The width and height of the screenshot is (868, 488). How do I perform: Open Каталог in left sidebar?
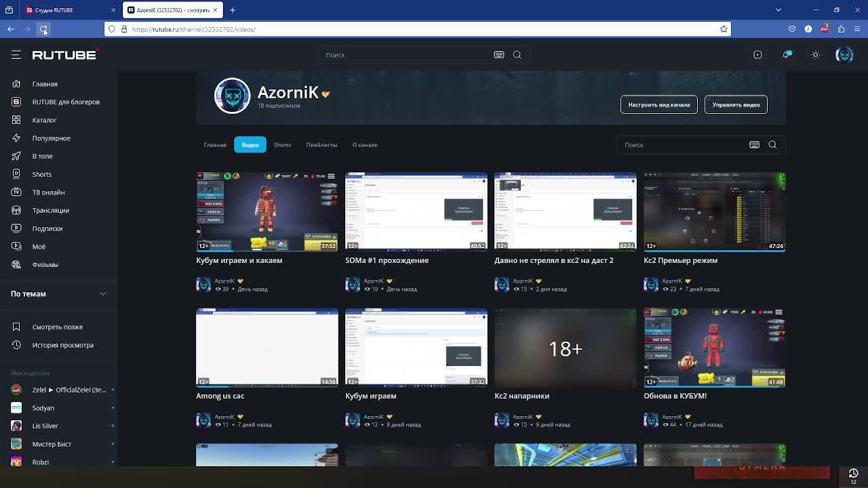click(44, 120)
